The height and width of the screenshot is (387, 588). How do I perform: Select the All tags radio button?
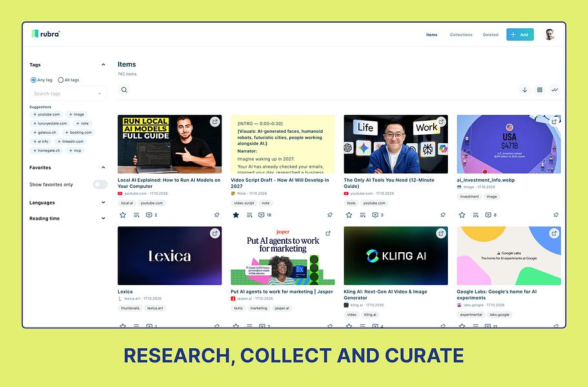pos(61,80)
